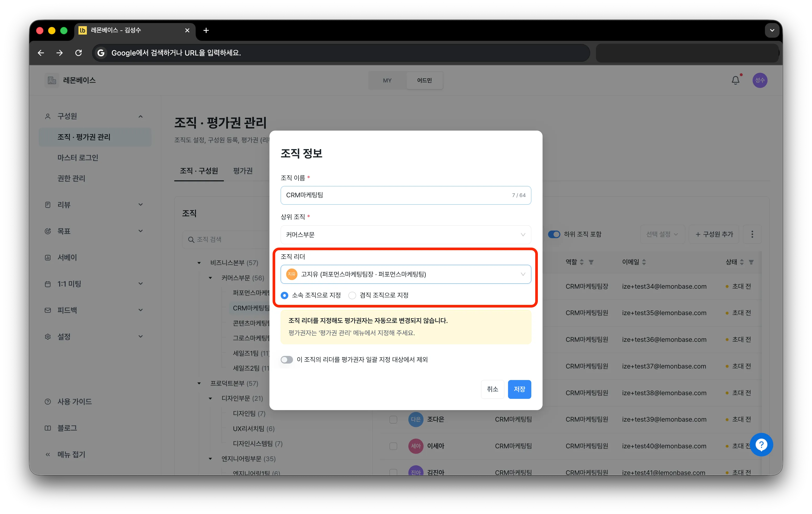The image size is (812, 514).
Task: Click the 조다은 avatar in the member list
Action: click(415, 419)
